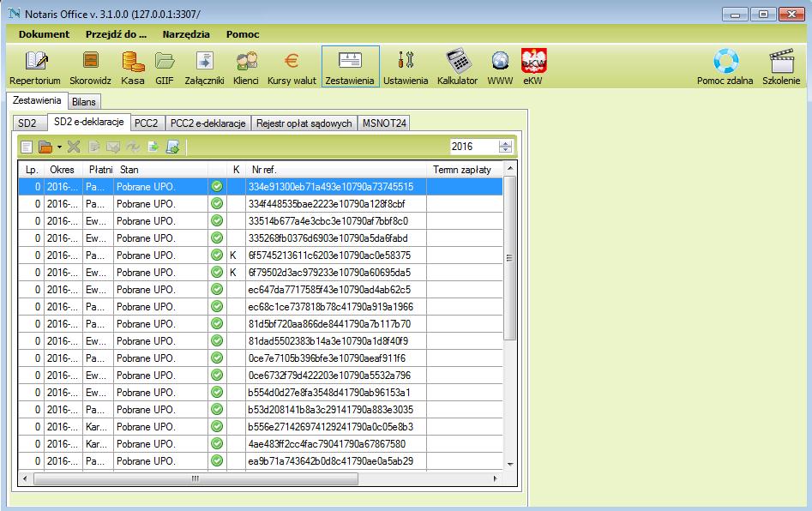Sort by the Lp. column header
The image size is (812, 511).
(x=32, y=169)
